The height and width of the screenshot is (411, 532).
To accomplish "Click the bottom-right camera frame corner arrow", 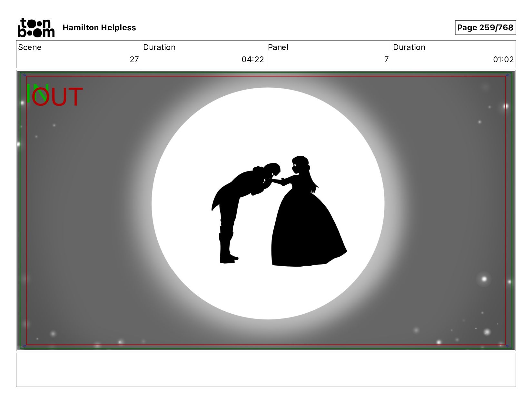I will [x=508, y=346].
